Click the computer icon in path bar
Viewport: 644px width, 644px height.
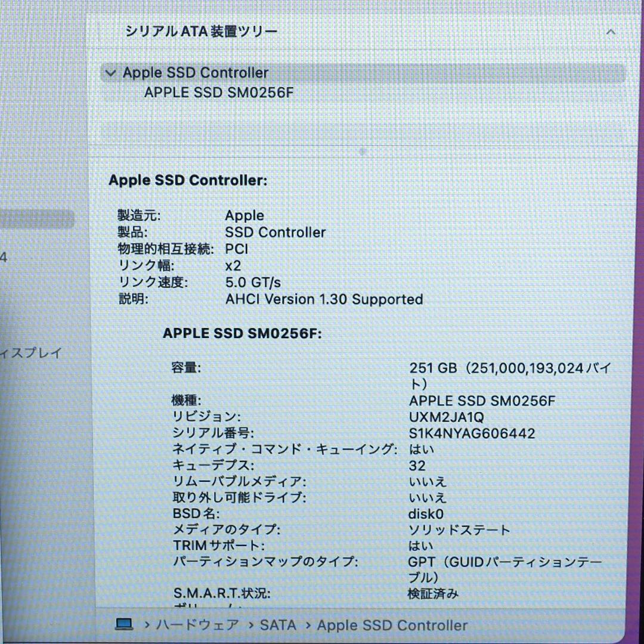pos(123,625)
